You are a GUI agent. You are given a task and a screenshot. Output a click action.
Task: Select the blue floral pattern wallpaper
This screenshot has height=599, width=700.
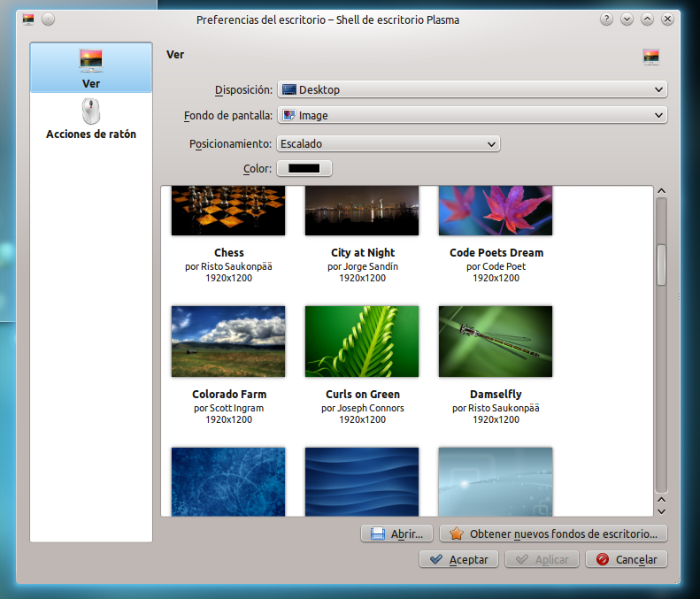[228, 482]
